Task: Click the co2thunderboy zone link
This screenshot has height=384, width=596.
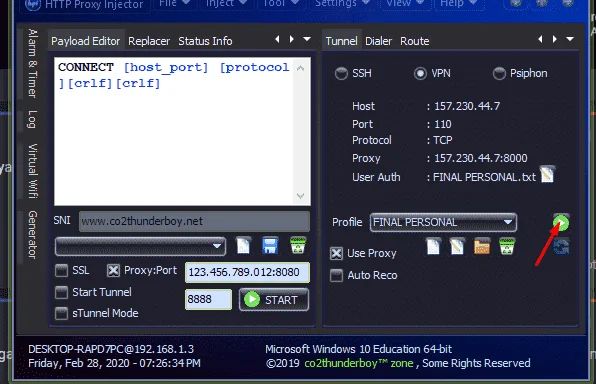Action: 358,363
